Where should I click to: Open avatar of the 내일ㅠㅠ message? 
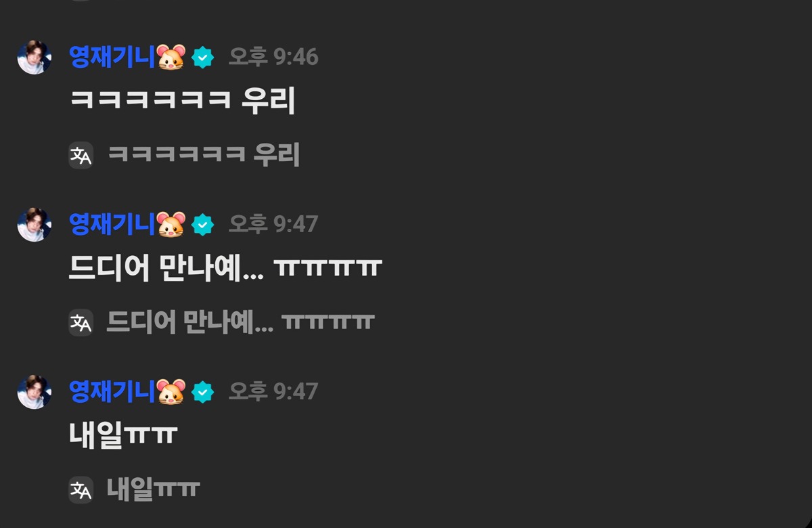tap(34, 392)
